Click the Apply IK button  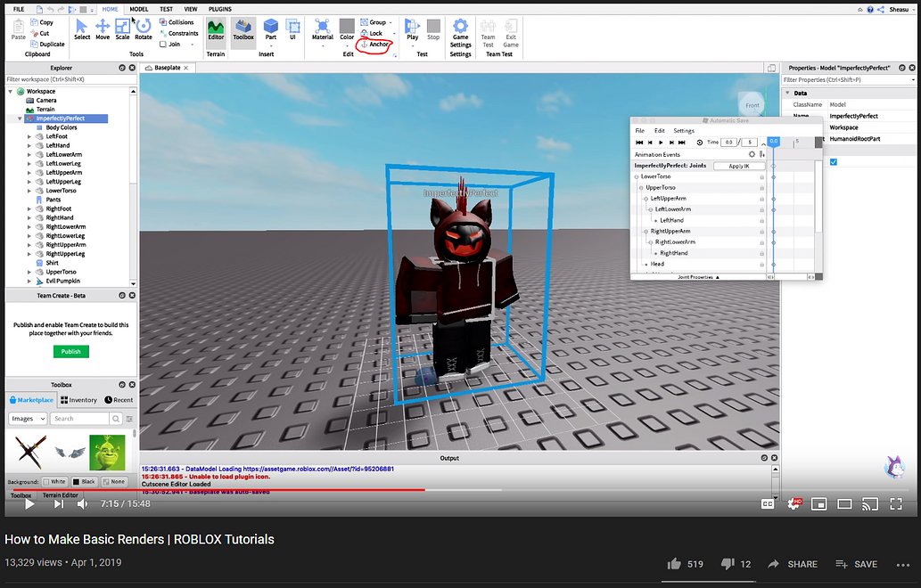click(x=738, y=165)
